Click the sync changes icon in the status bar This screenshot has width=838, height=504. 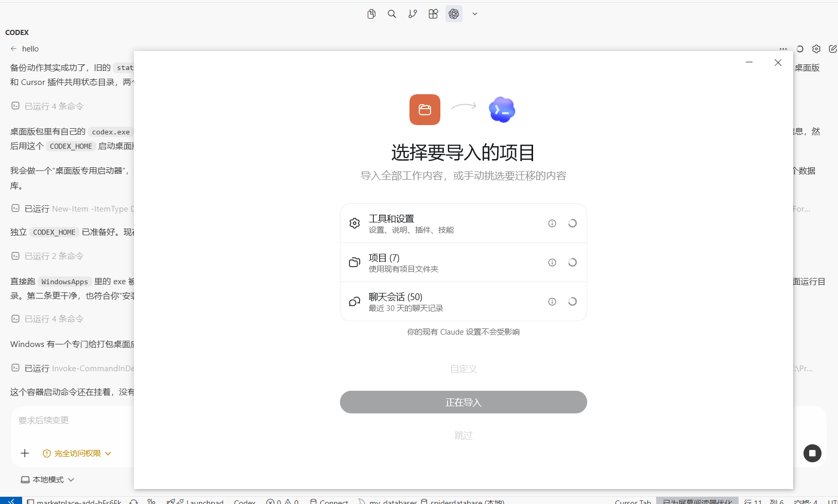[x=134, y=501]
